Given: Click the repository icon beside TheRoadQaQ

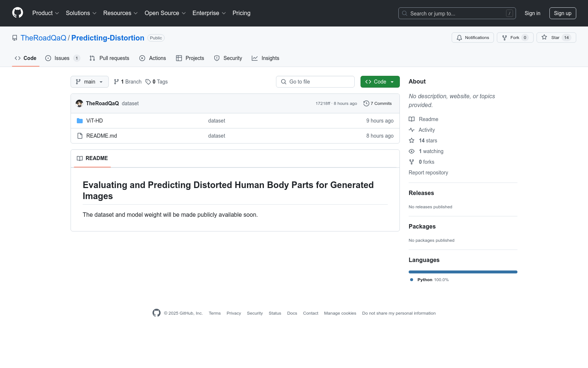Looking at the screenshot, I should [15, 38].
